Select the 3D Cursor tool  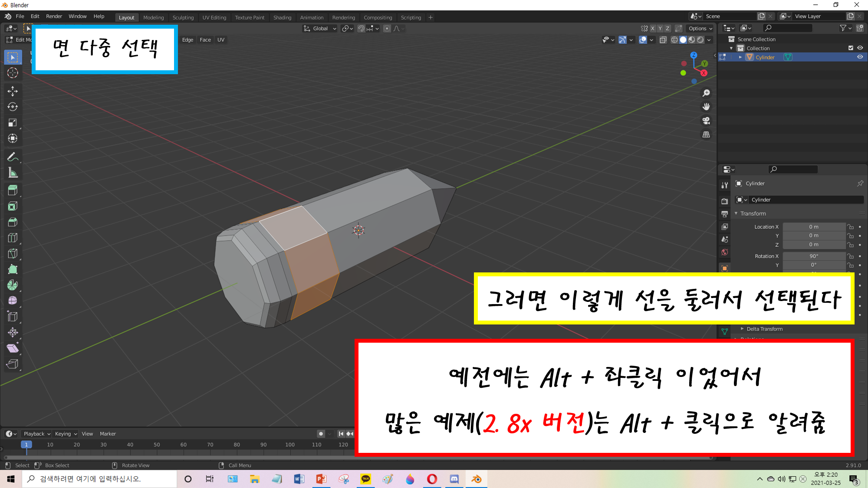[x=13, y=73]
